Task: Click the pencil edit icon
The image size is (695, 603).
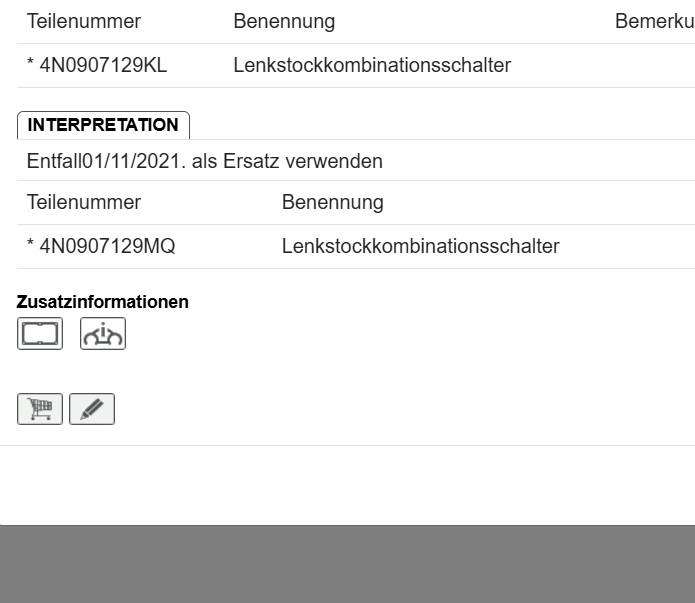Action: tap(92, 409)
